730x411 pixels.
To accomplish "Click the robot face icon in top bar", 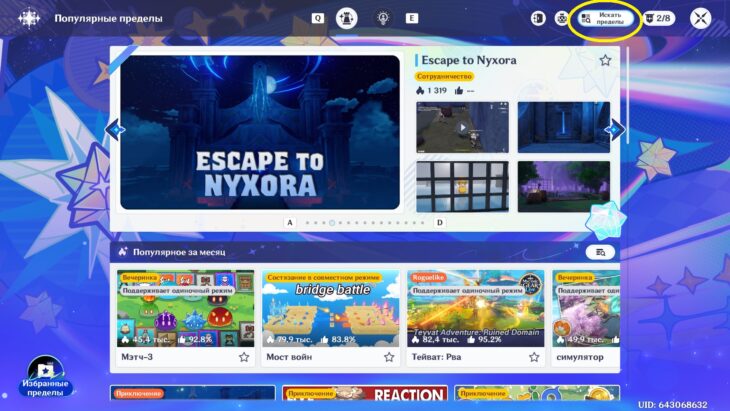I will (x=562, y=19).
